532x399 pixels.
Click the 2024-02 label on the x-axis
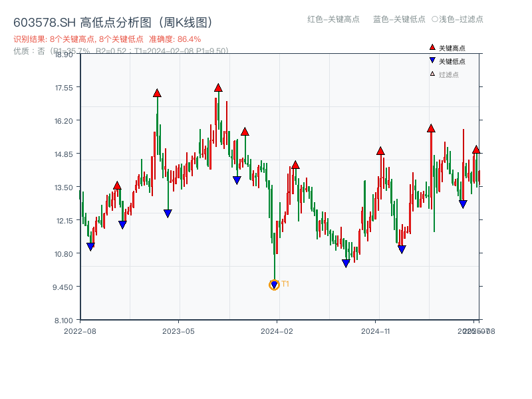click(x=277, y=330)
